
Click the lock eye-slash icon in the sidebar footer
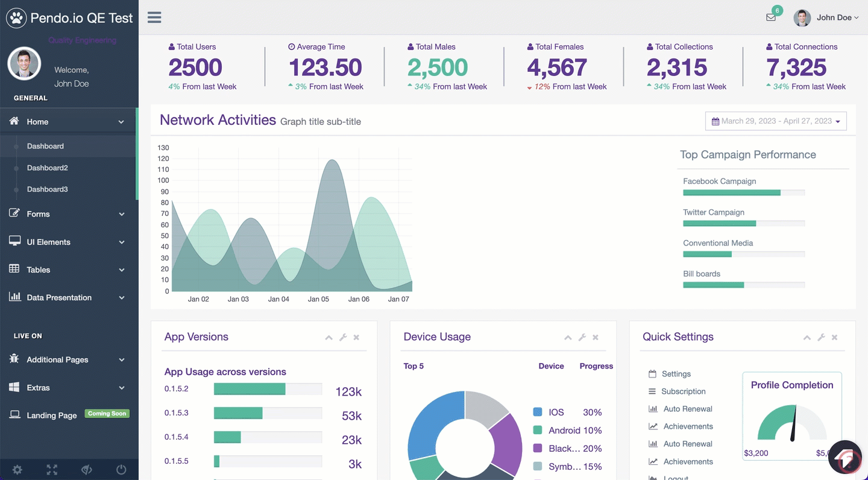pos(86,470)
